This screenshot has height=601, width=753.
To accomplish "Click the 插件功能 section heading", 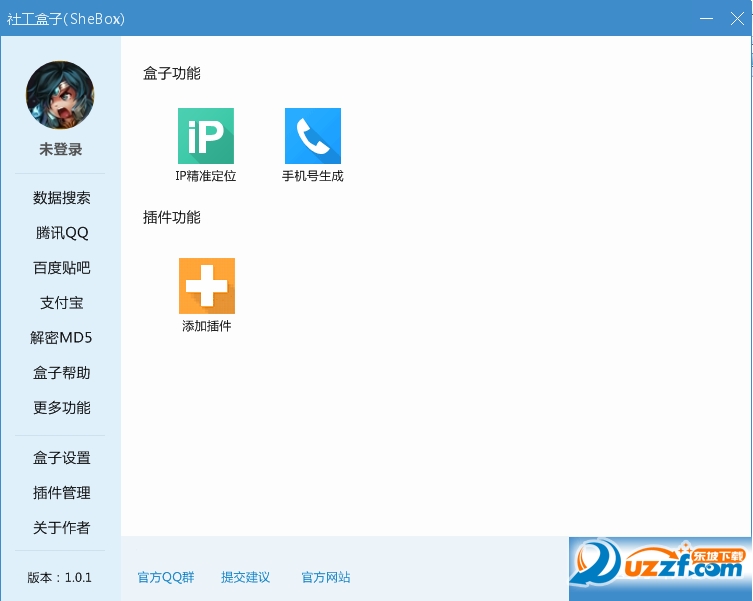I will pyautogui.click(x=171, y=218).
